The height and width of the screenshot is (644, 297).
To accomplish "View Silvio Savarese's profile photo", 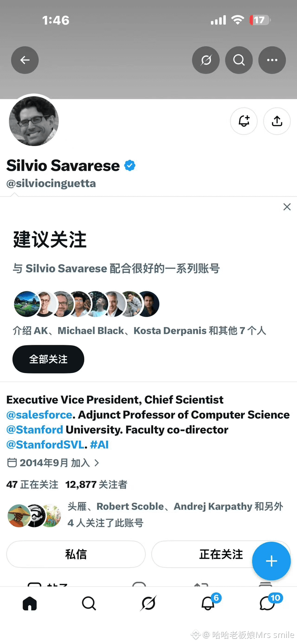I will point(34,121).
